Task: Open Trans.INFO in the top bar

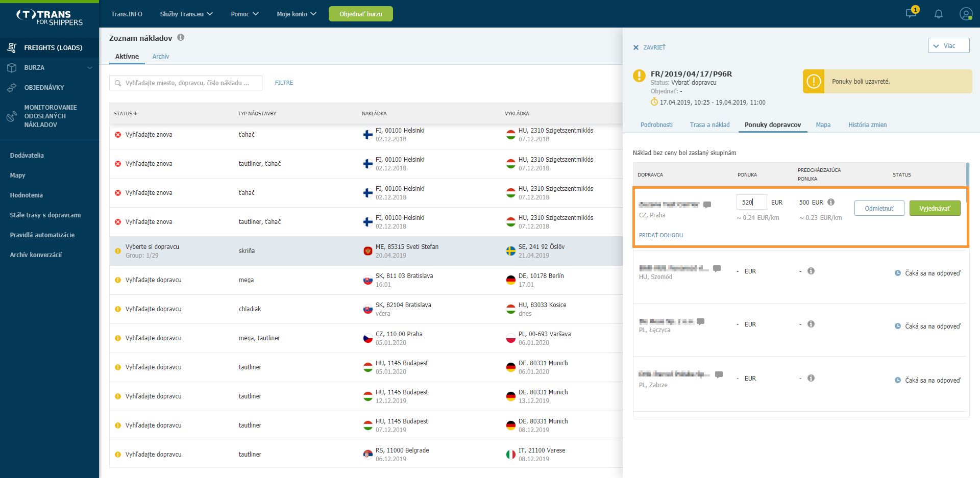Action: (127, 14)
